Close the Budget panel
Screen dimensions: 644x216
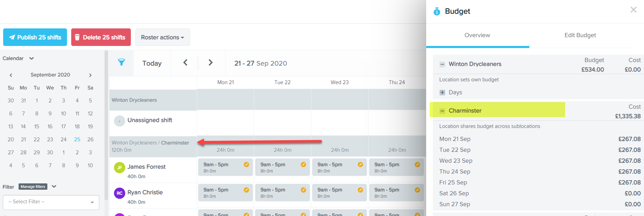(x=633, y=10)
